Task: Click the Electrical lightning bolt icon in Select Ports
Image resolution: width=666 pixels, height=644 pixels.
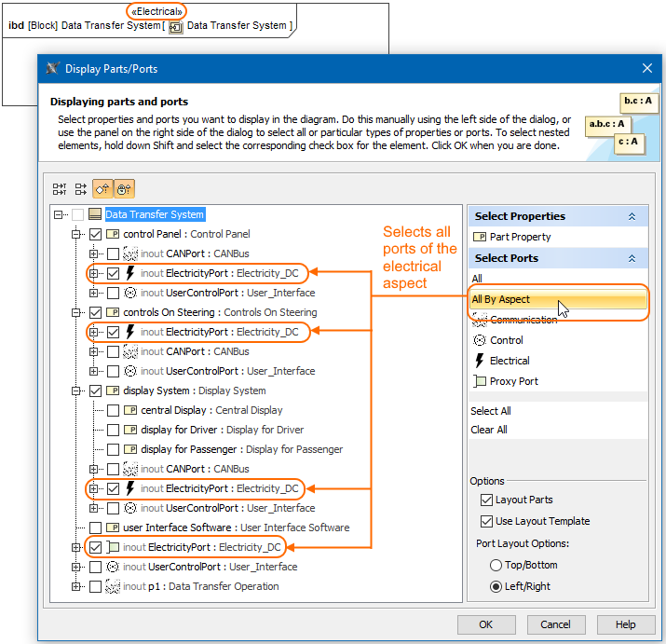Action: (x=480, y=361)
